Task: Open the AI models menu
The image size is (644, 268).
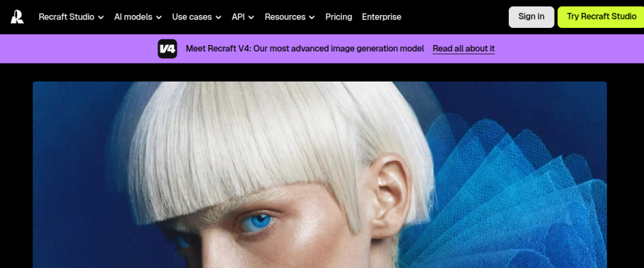Action: tap(138, 17)
